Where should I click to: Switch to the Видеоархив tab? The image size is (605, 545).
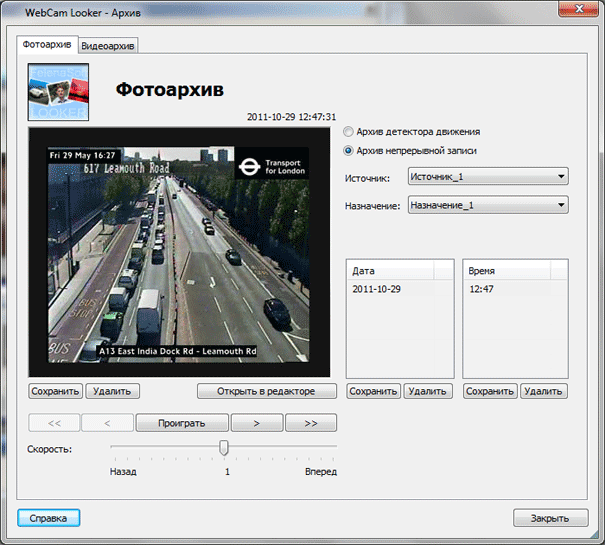(x=109, y=46)
